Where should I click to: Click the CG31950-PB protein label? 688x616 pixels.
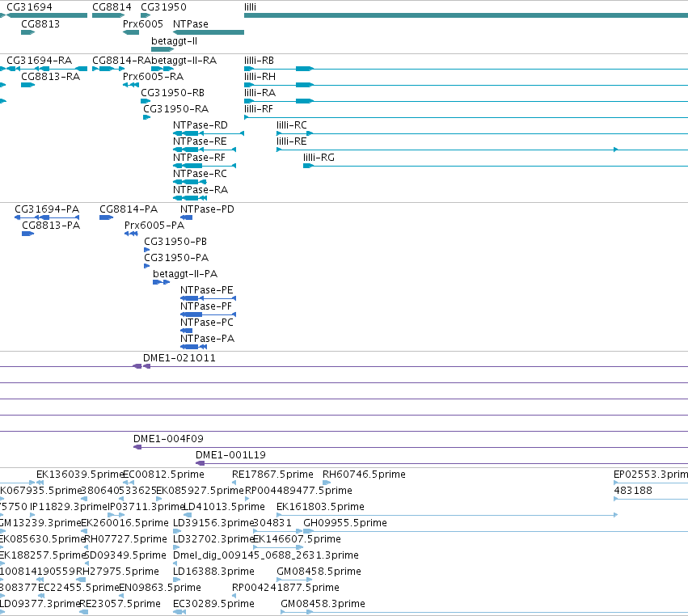coord(175,242)
